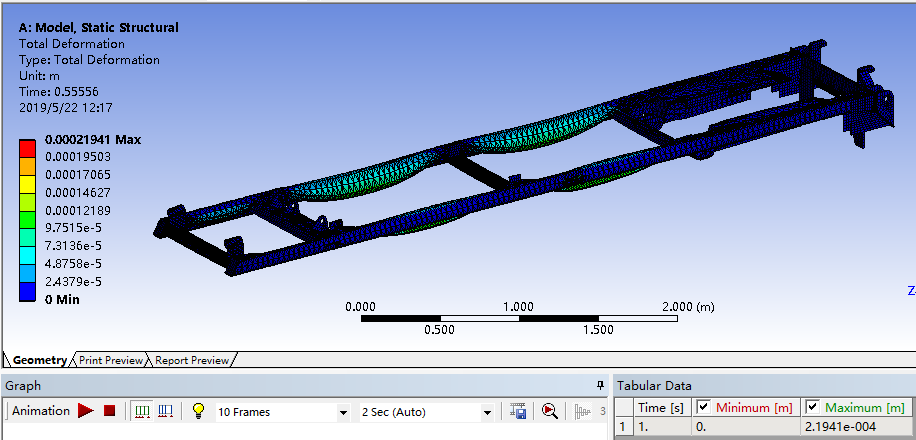Click the 'A: Model, Static Structural' heading
Screen dimensions: 916x440
click(99, 27)
